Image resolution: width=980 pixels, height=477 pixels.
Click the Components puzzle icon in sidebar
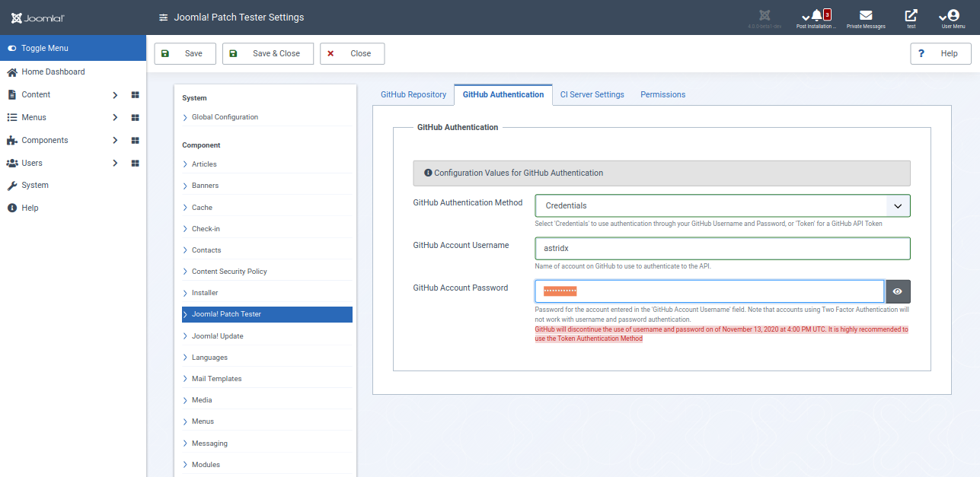(x=12, y=140)
